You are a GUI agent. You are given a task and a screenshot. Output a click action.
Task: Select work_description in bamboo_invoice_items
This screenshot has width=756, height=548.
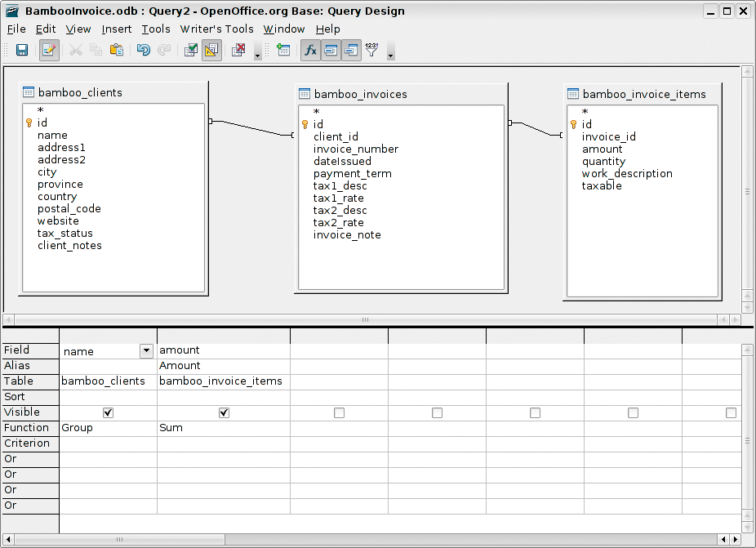point(627,174)
